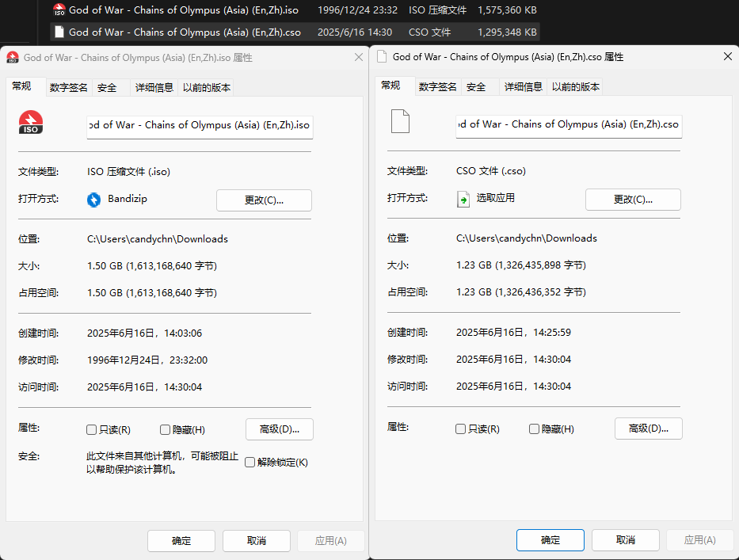
Task: Click 大小 value 1.23 GB (1,326,435,898 字节)
Action: pos(521,265)
